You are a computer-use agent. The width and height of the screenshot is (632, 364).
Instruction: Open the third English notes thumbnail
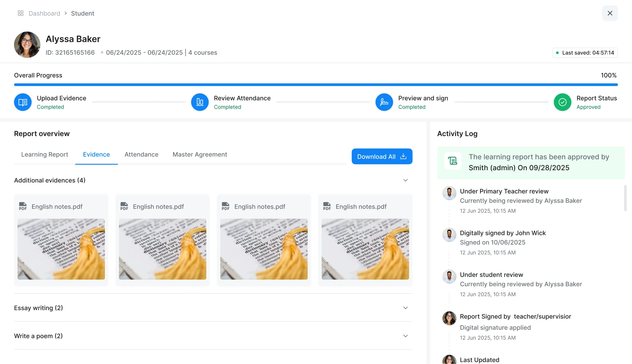pos(264,249)
